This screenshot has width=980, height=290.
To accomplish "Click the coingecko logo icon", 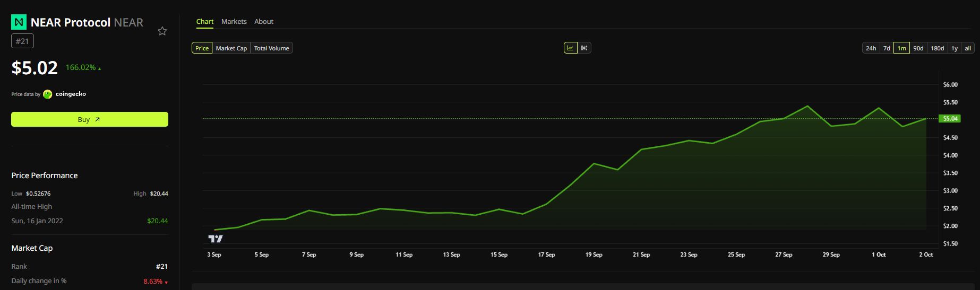I will tap(47, 94).
